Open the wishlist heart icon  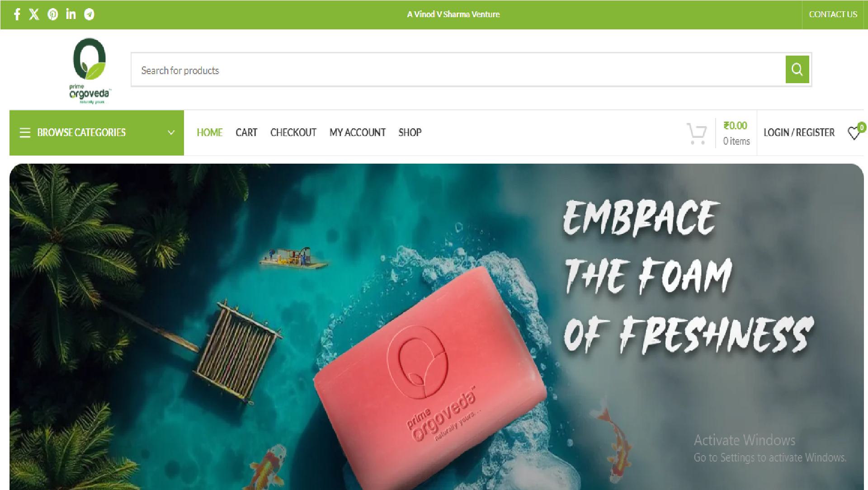click(x=854, y=133)
